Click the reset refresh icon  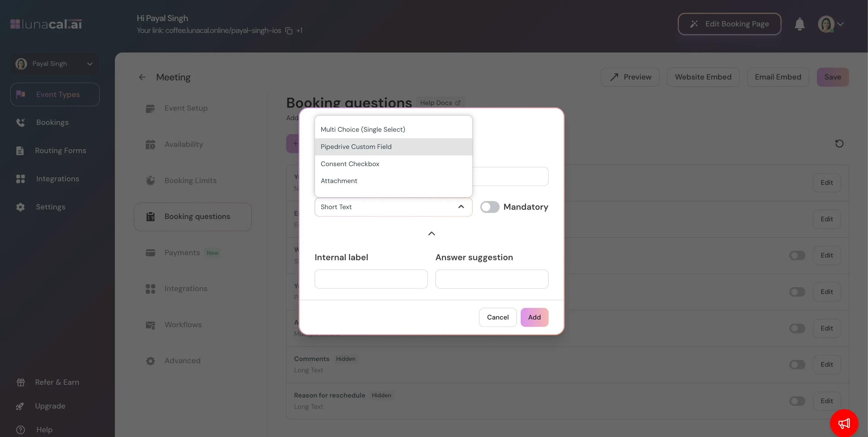(x=839, y=144)
